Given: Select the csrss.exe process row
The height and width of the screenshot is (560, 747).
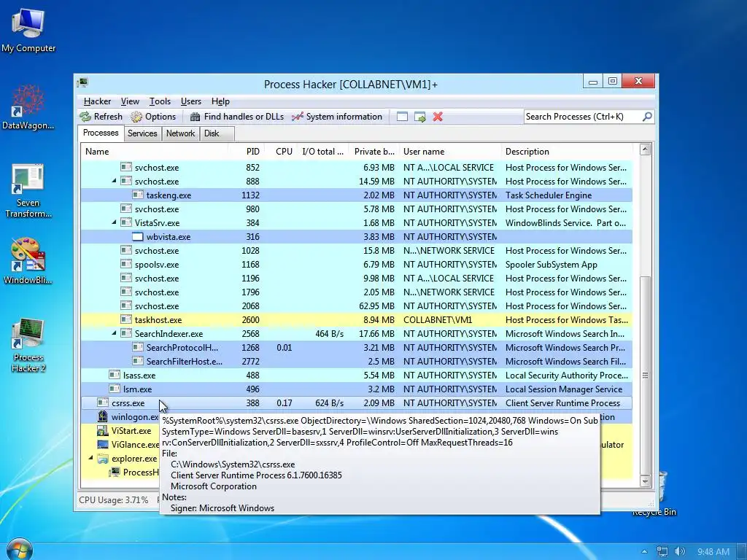Looking at the screenshot, I should tap(357, 402).
